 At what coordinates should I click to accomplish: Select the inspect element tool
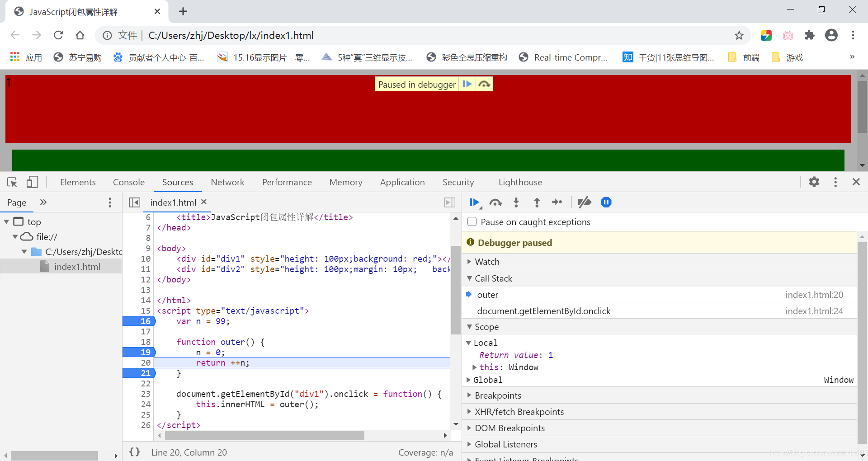coord(12,182)
